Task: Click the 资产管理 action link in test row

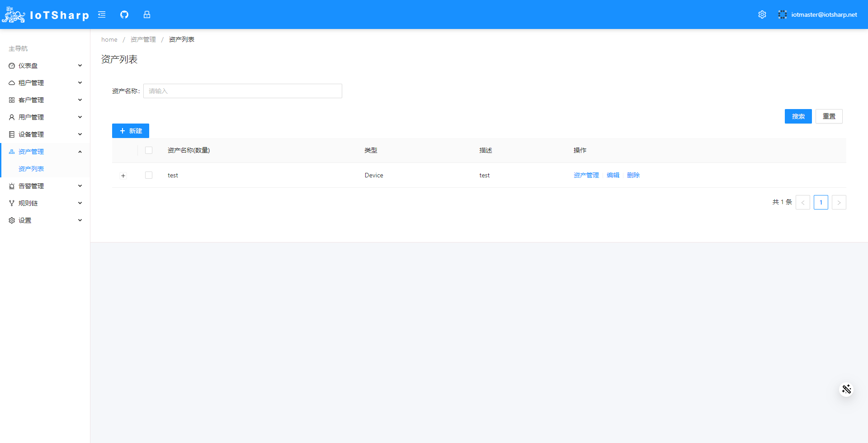Action: [586, 175]
